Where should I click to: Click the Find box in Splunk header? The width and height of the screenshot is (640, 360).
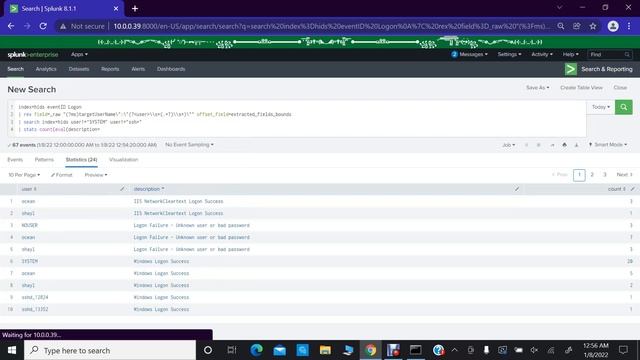(x=609, y=54)
